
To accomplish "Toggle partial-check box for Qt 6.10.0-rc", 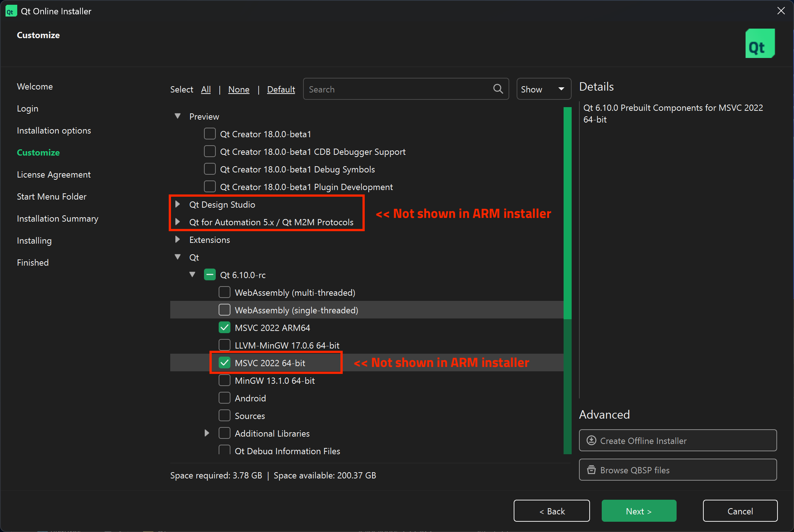I will 210,274.
